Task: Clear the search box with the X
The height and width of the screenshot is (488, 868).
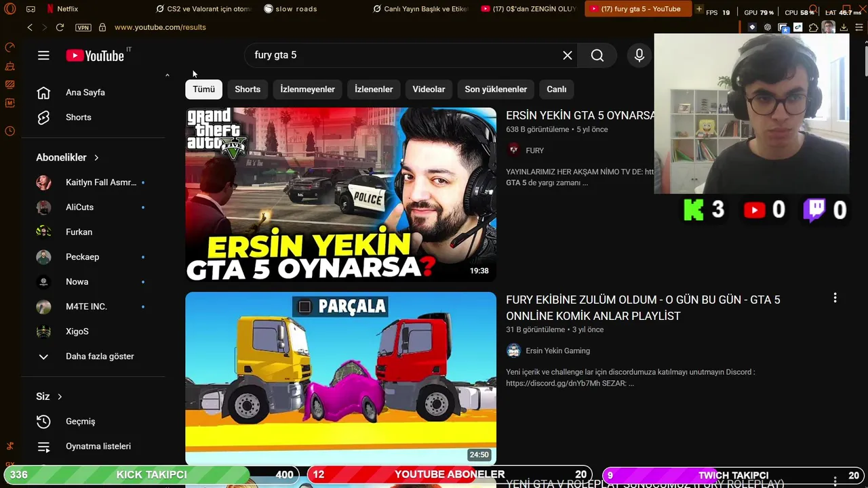Action: click(x=568, y=56)
